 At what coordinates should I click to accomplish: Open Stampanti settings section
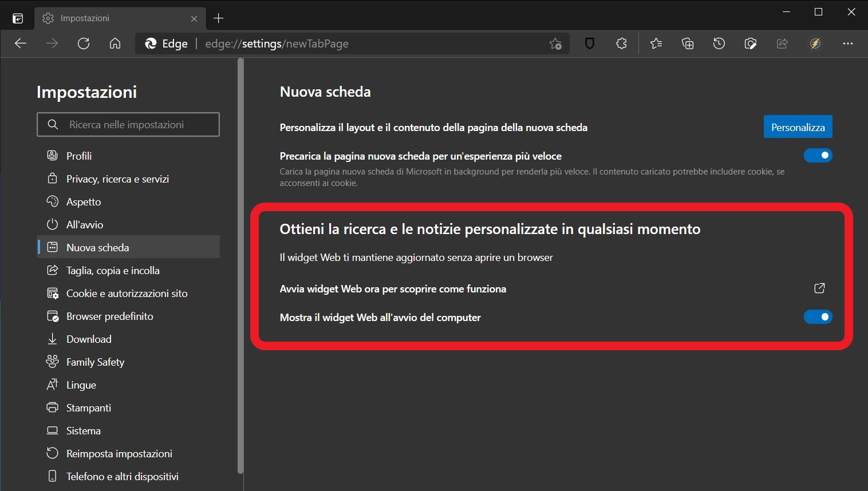coord(128,407)
